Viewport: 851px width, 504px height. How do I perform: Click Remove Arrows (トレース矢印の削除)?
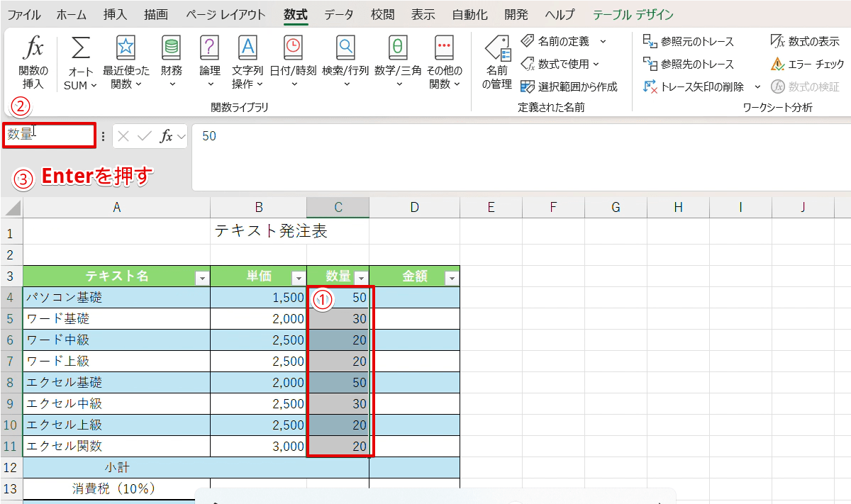pos(694,86)
